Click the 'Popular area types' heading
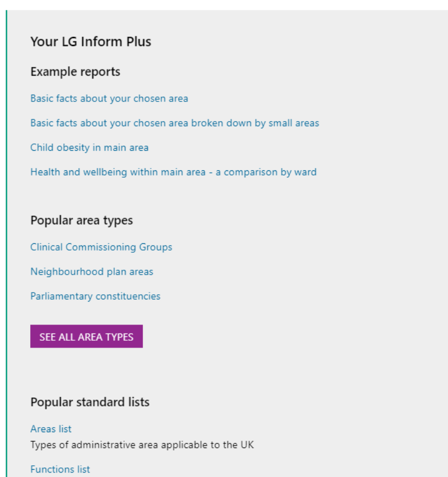448x477 pixels. 81,220
